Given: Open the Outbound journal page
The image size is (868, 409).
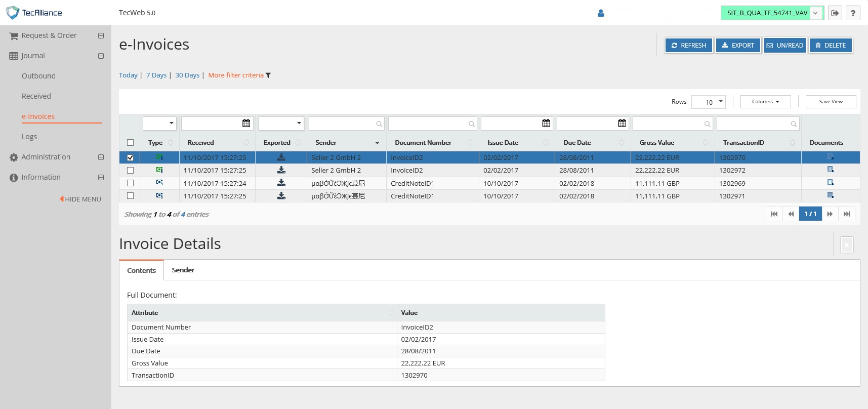Looking at the screenshot, I should click(38, 76).
